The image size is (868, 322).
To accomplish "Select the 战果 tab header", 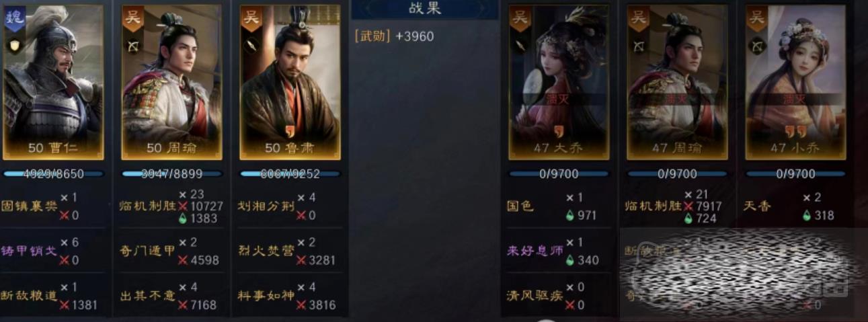I will pos(425,9).
